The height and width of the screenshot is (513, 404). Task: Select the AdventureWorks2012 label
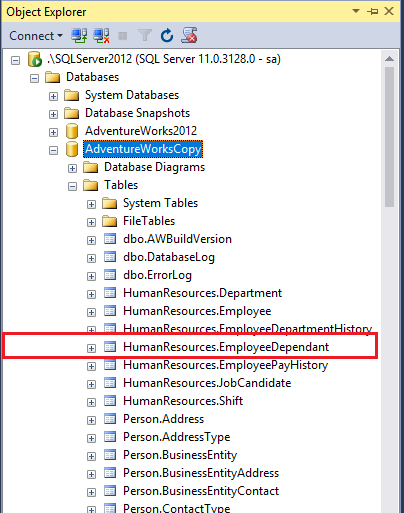tap(141, 131)
